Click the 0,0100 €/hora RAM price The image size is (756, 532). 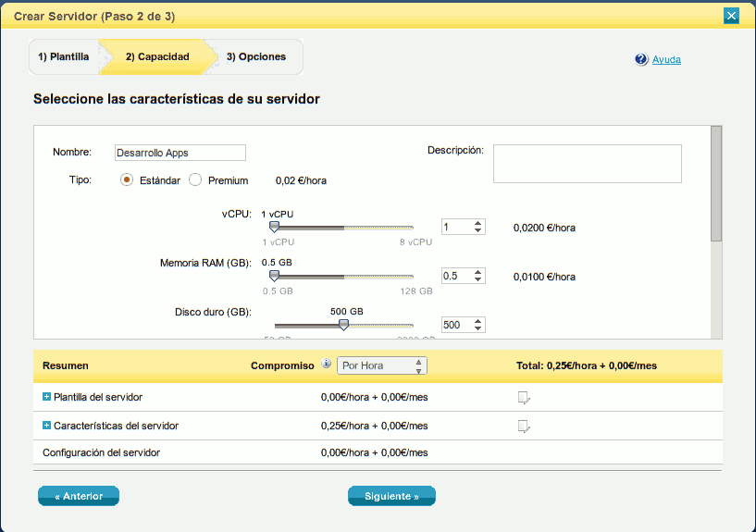(544, 277)
